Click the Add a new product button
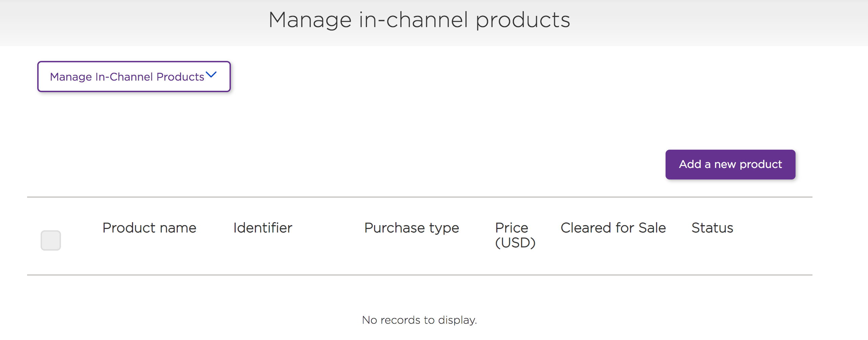The width and height of the screenshot is (868, 340). 730,165
